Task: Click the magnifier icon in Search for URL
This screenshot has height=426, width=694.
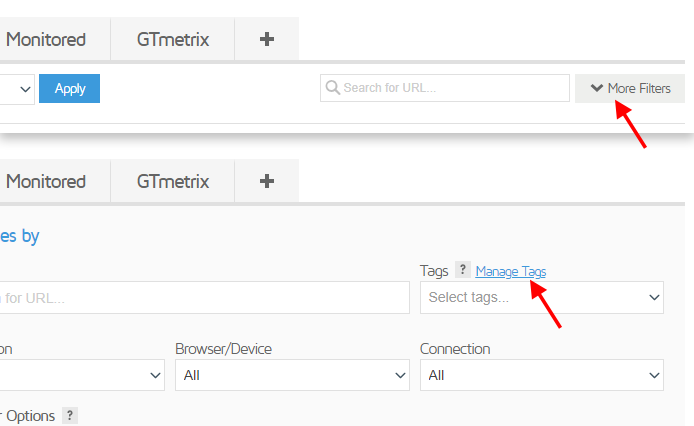Action: 332,88
